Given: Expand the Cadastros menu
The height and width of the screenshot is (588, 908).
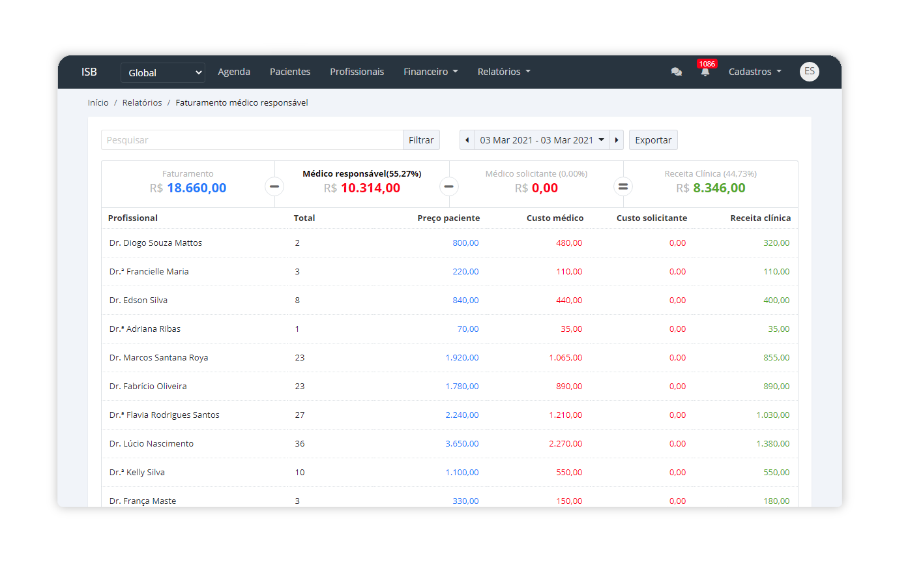Looking at the screenshot, I should [755, 72].
